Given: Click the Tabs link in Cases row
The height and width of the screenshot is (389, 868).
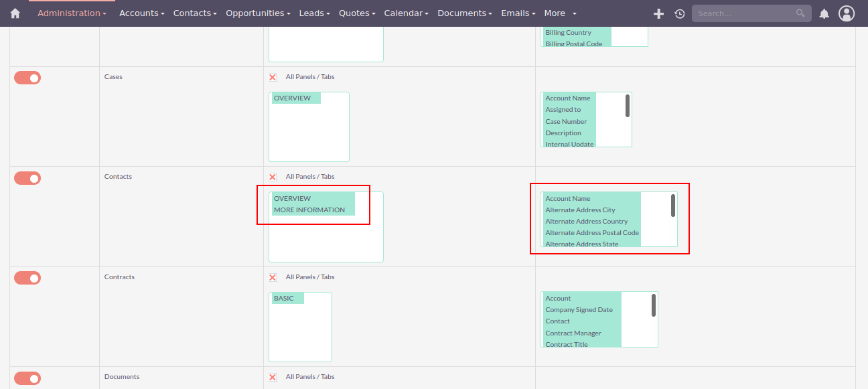Looking at the screenshot, I should [328, 77].
